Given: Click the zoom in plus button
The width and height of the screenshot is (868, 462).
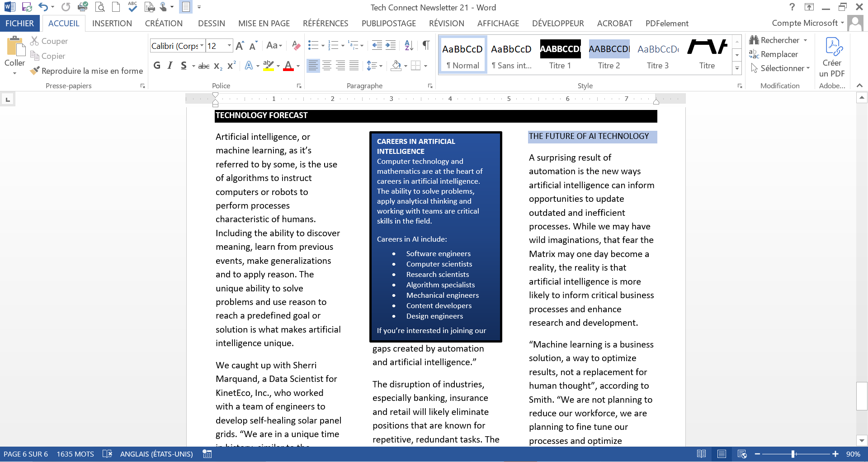Looking at the screenshot, I should click(835, 454).
